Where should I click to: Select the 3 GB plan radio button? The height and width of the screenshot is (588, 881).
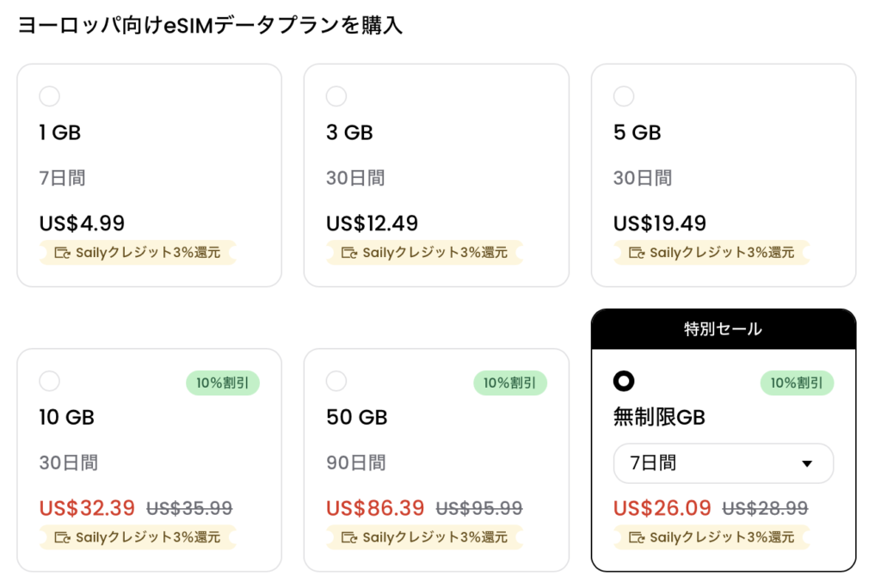click(336, 96)
